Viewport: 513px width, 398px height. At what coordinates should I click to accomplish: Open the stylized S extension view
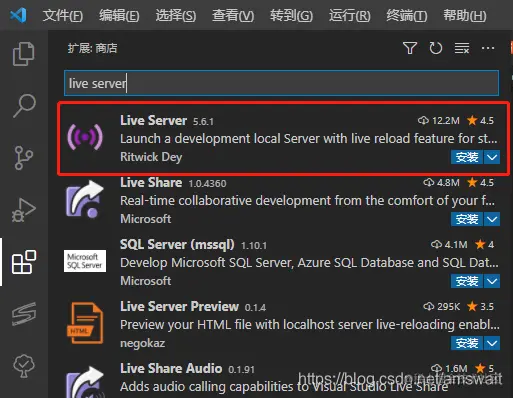point(24,314)
